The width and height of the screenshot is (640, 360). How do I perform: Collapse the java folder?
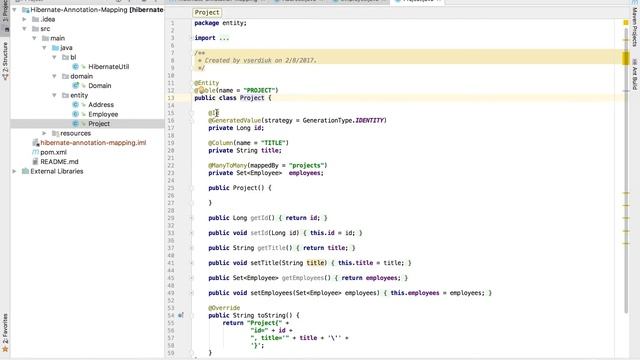point(44,48)
